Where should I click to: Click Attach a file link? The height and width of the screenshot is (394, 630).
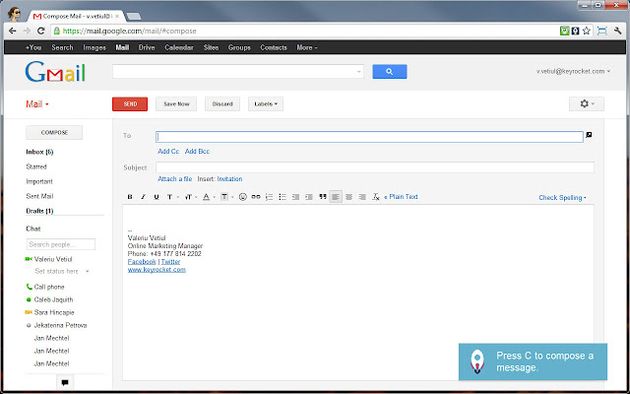[175, 179]
